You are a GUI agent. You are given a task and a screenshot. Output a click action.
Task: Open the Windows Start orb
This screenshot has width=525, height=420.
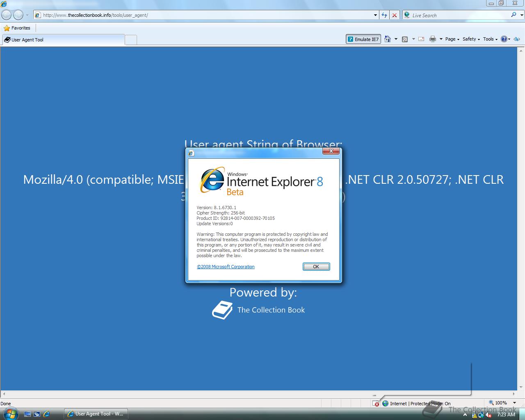(x=11, y=413)
